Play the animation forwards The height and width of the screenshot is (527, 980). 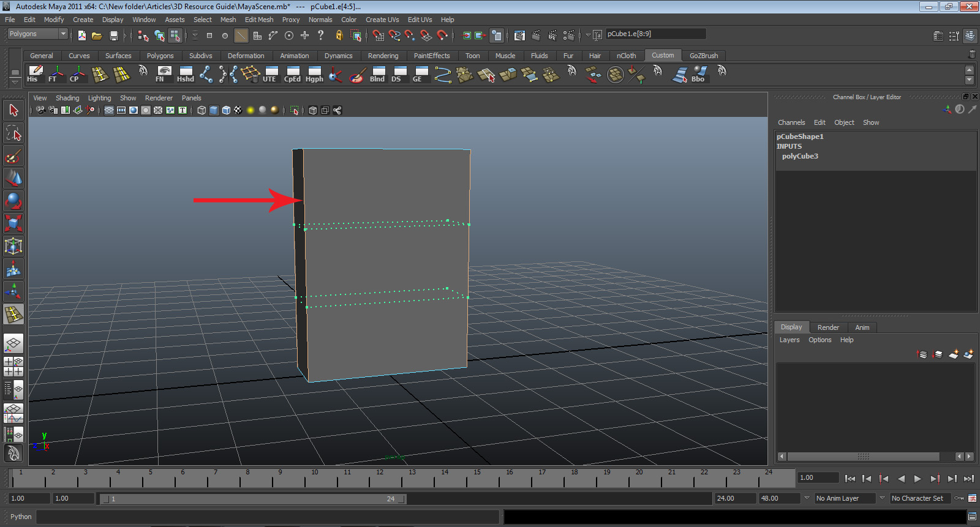pyautogui.click(x=917, y=479)
